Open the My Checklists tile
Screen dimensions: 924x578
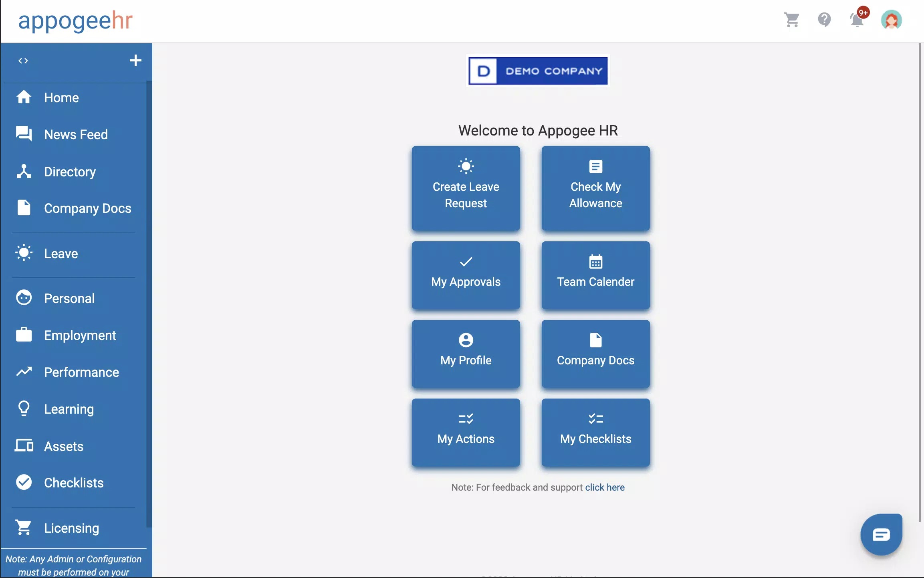click(595, 432)
